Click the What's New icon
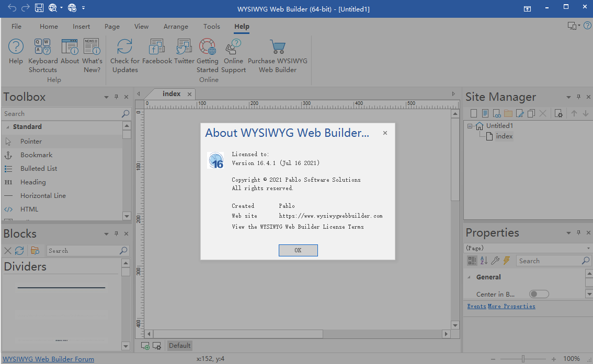Screen dimensions: 593x364 [x=92, y=47]
